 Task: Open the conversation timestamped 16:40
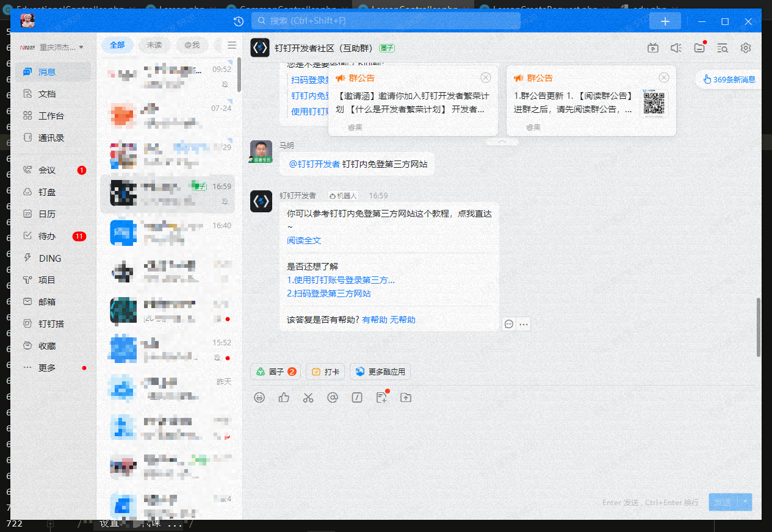point(167,232)
